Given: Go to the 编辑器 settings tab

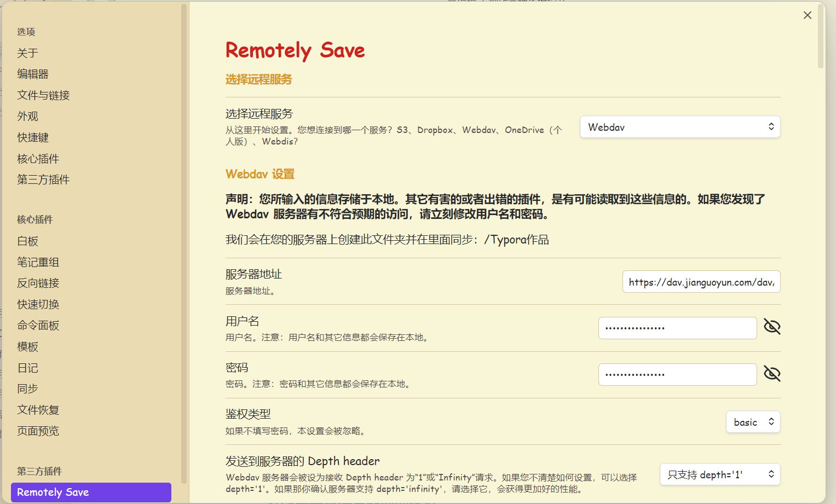Looking at the screenshot, I should coord(33,74).
